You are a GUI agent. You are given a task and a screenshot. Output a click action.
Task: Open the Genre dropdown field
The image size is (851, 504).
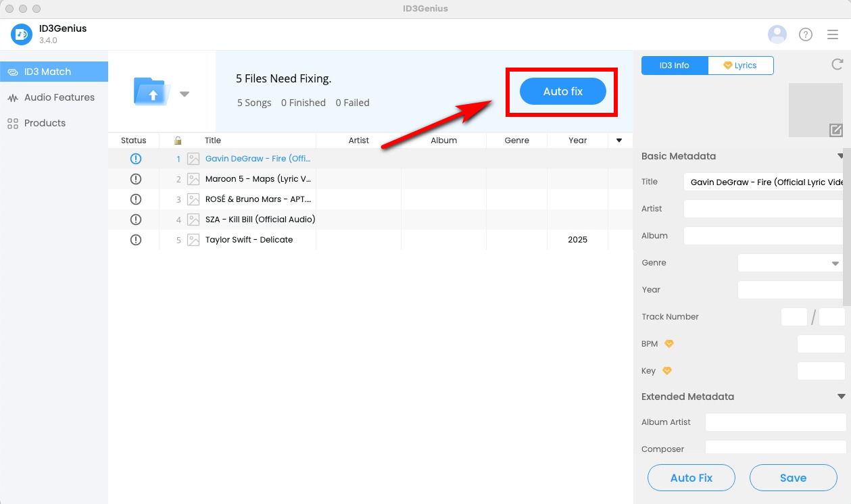[789, 263]
